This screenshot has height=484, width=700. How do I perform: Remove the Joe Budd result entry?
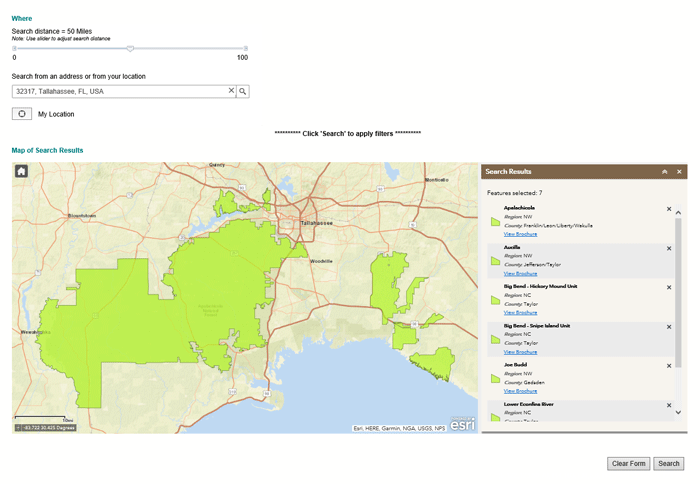point(669,366)
